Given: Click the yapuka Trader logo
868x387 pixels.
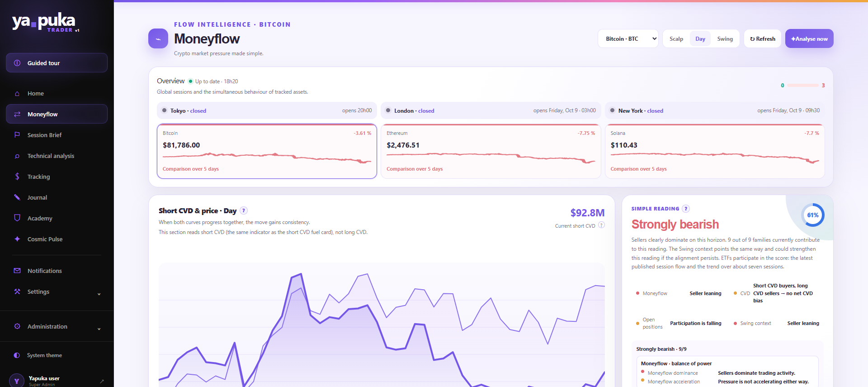Looking at the screenshot, I should (x=45, y=22).
